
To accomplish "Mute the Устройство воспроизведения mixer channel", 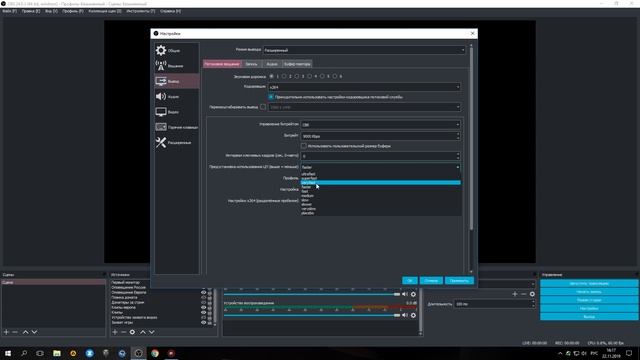I will coord(405,315).
